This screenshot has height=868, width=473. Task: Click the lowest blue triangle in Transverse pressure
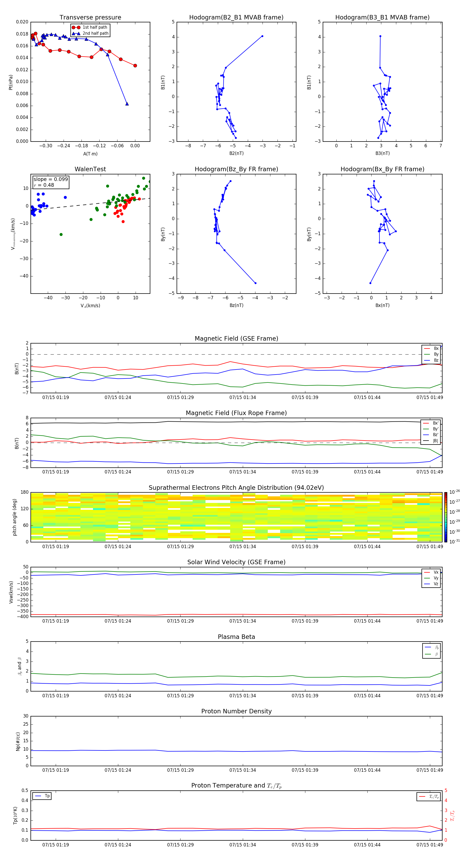coord(127,104)
